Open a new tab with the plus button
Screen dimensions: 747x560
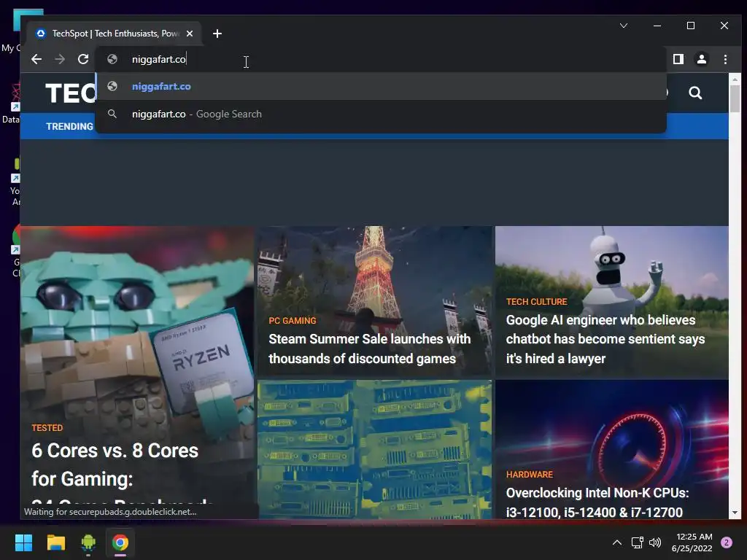pyautogui.click(x=217, y=34)
